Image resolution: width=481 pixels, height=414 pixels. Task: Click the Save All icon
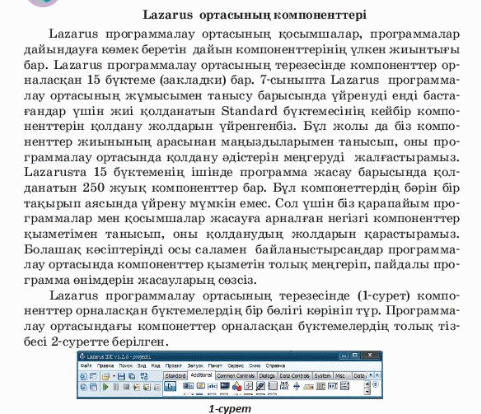[x=132, y=376]
